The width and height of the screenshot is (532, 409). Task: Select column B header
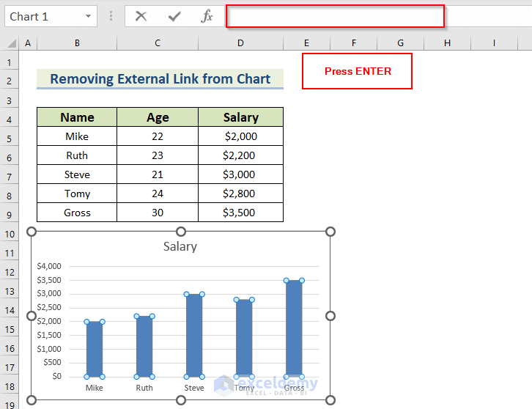[77, 43]
